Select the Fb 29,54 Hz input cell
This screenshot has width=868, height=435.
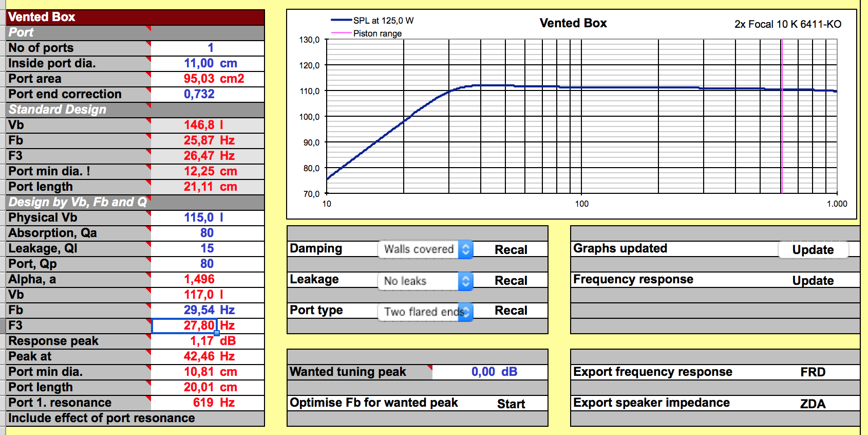[x=207, y=310]
